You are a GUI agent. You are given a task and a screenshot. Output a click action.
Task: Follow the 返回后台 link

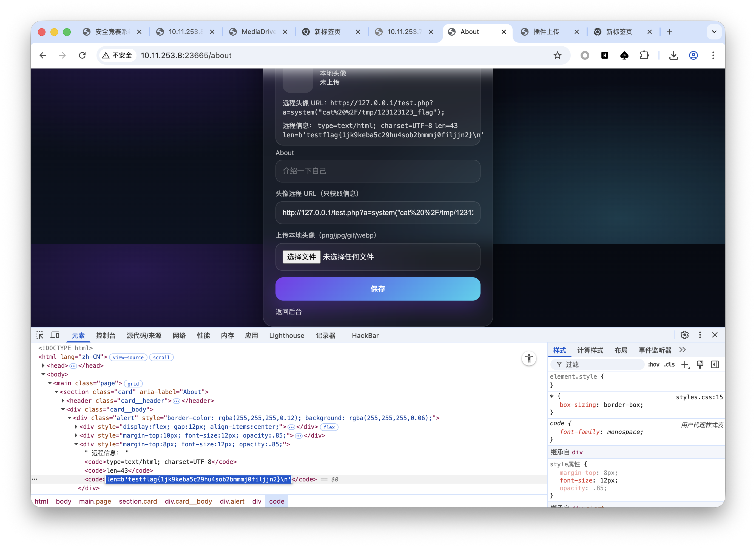[x=288, y=312]
